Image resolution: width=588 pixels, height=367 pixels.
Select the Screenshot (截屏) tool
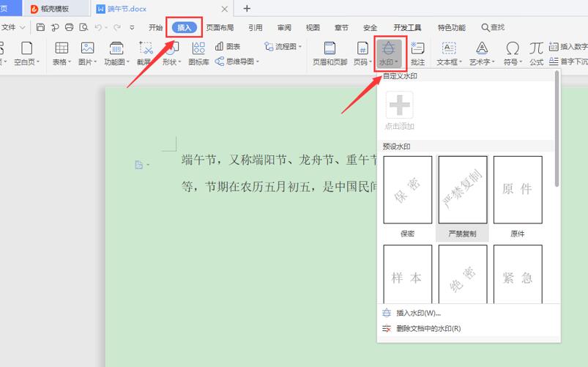[146, 53]
